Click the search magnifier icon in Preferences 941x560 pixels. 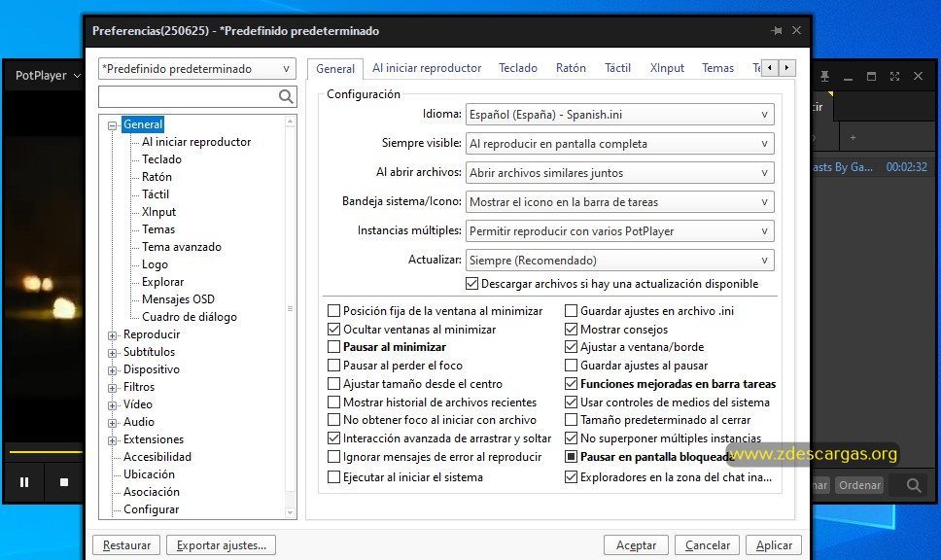pyautogui.click(x=286, y=96)
